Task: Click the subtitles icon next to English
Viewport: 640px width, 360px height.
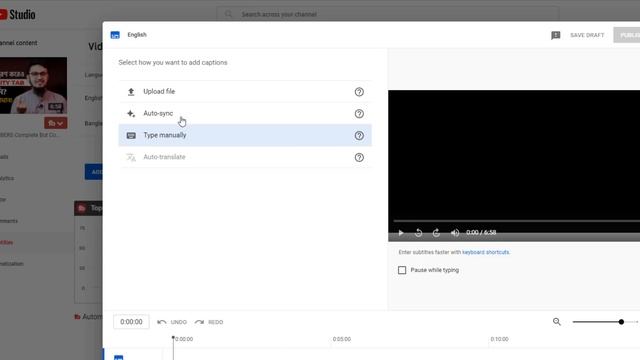Action: point(115,35)
